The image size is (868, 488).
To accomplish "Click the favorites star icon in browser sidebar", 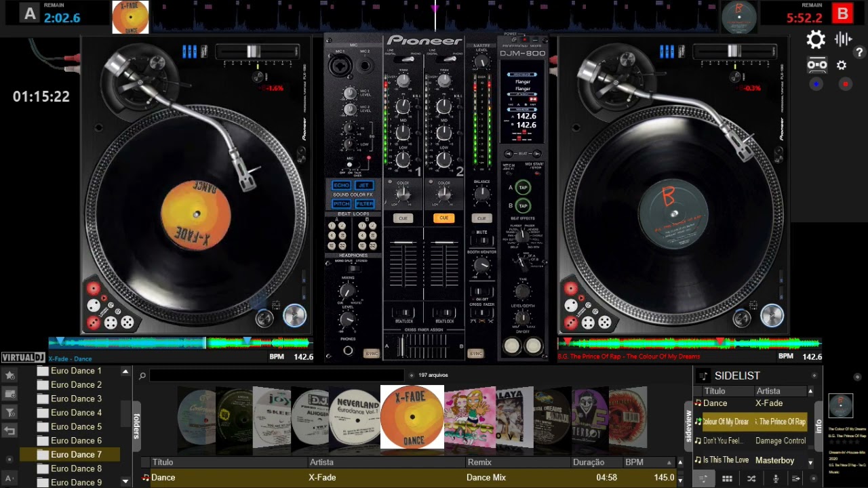I will [9, 375].
